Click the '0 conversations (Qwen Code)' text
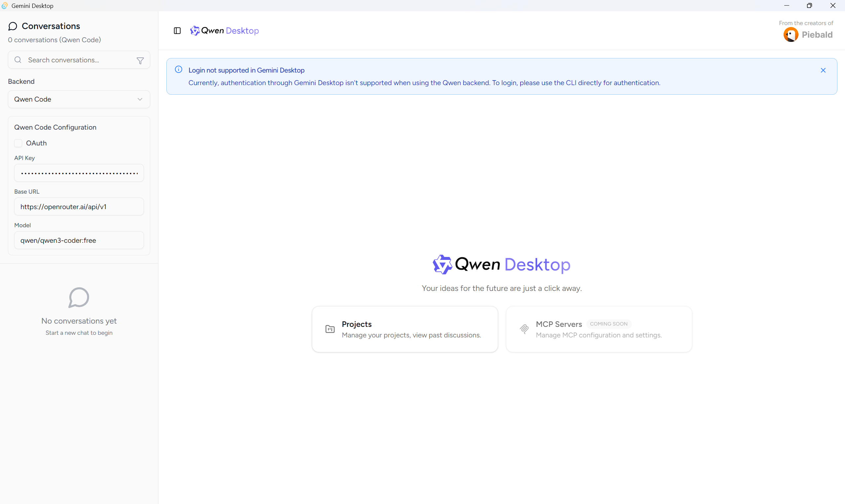845x504 pixels. [x=54, y=40]
